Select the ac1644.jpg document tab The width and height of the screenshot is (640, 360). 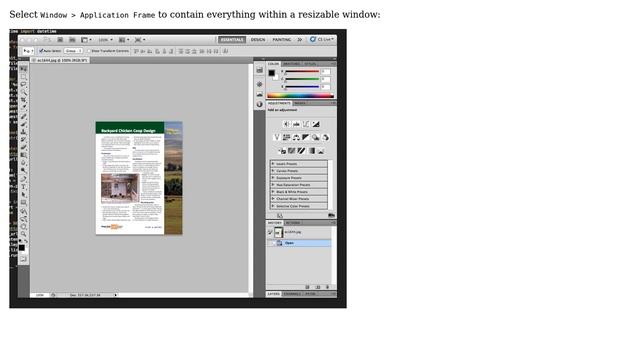[x=60, y=60]
